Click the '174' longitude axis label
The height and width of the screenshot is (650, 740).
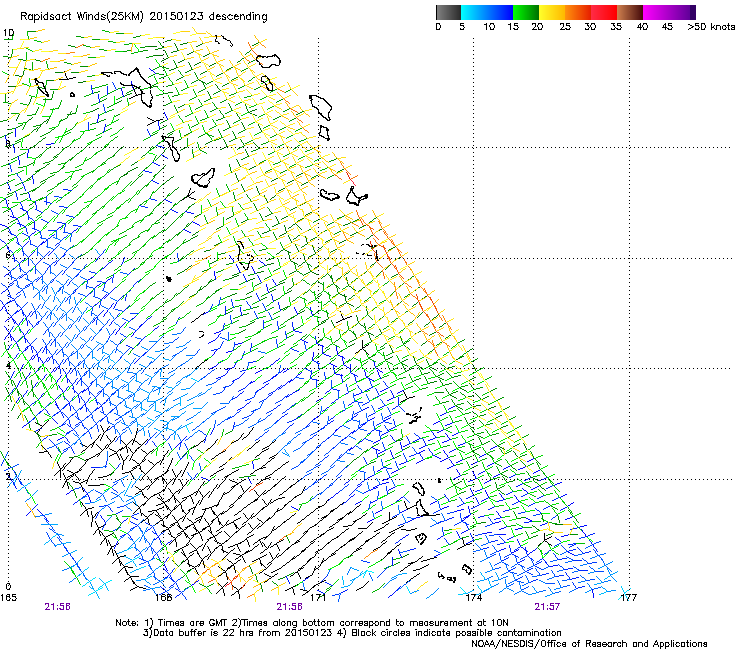coord(473,598)
